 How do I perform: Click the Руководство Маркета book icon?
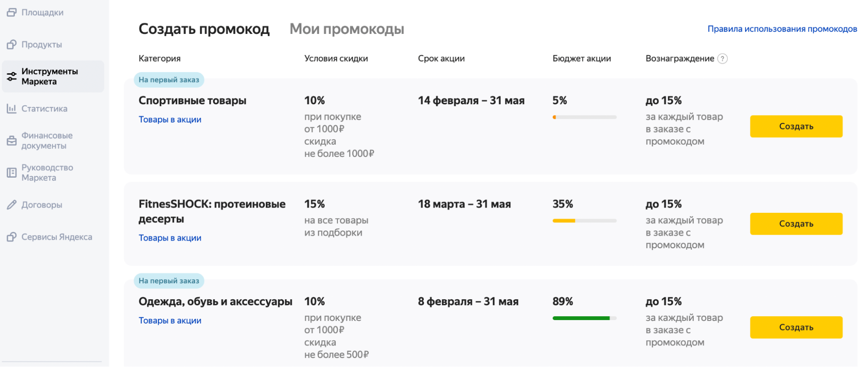[x=12, y=173]
